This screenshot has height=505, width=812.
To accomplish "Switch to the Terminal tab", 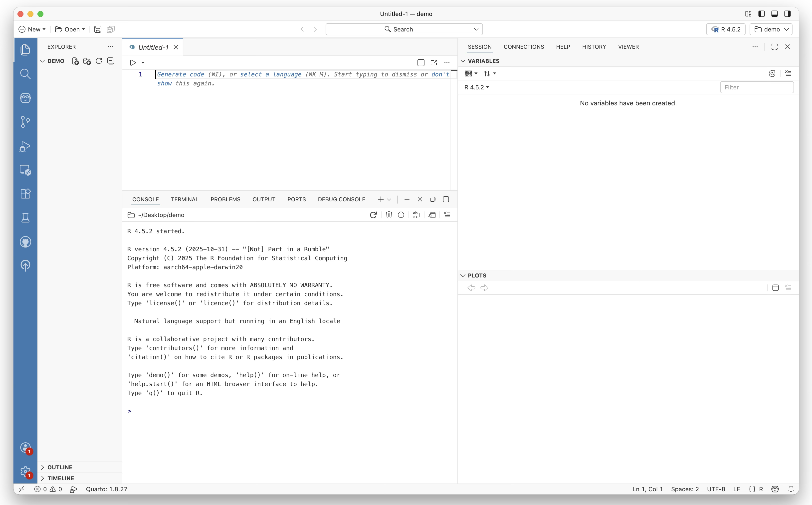I will [x=185, y=199].
